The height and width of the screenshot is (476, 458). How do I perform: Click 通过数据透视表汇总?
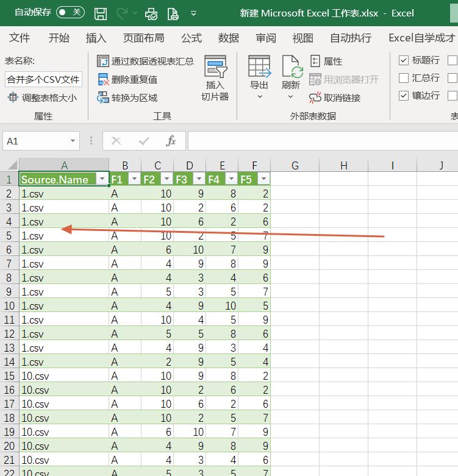point(145,62)
